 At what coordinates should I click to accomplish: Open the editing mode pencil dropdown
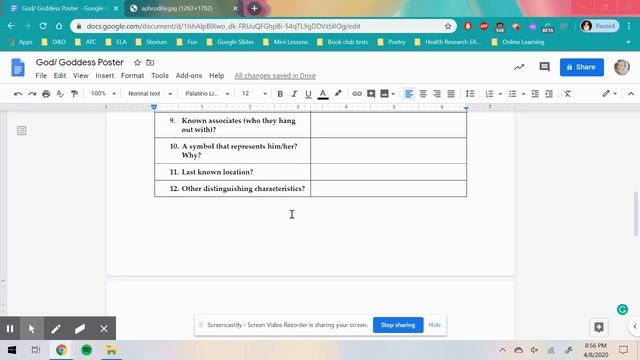click(x=609, y=93)
